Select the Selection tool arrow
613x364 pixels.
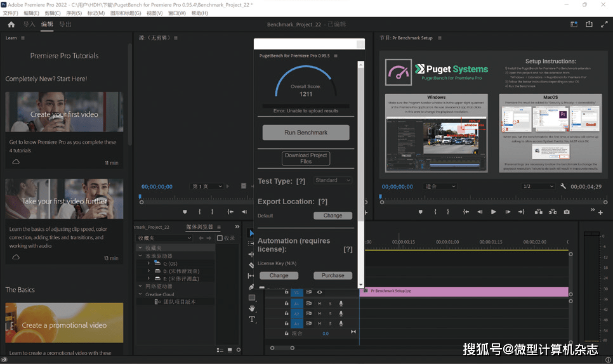251,233
